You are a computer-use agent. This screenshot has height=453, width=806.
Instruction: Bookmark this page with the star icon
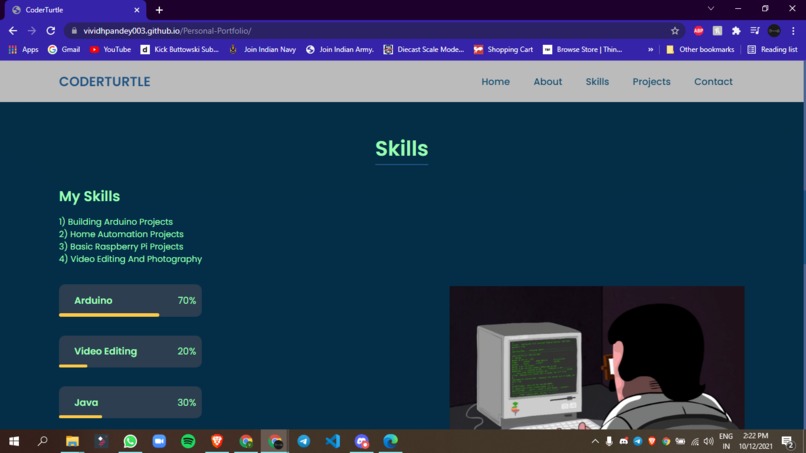coord(675,31)
